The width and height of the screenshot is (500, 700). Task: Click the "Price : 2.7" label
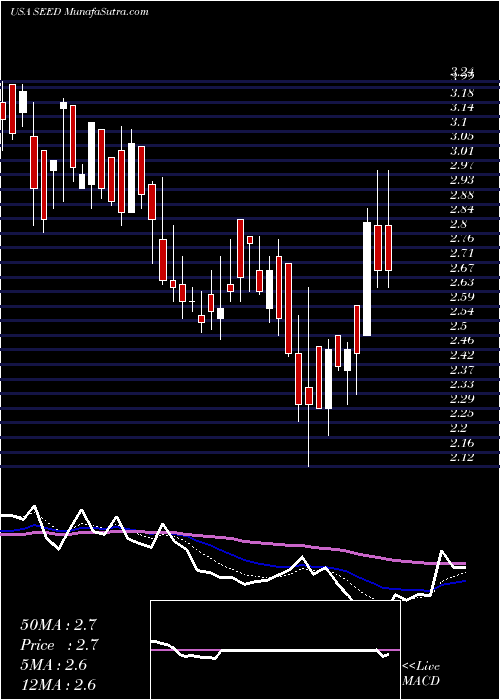pyautogui.click(x=59, y=645)
